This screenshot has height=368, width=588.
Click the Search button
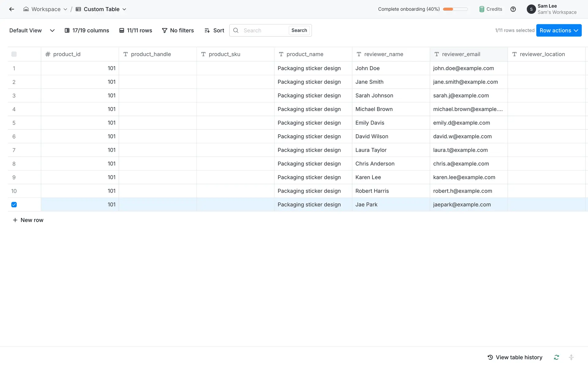299,30
